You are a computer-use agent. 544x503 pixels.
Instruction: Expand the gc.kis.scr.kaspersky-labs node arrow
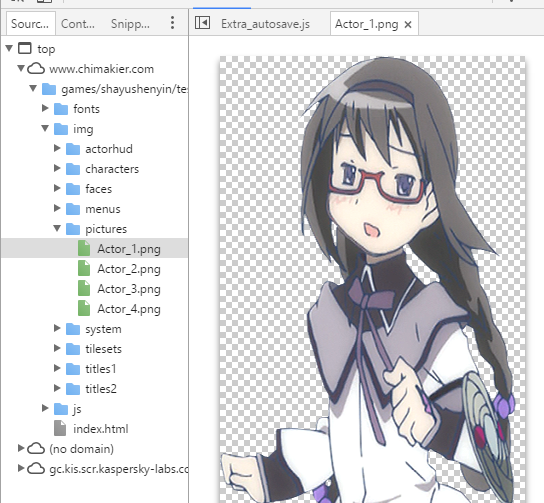(x=21, y=468)
